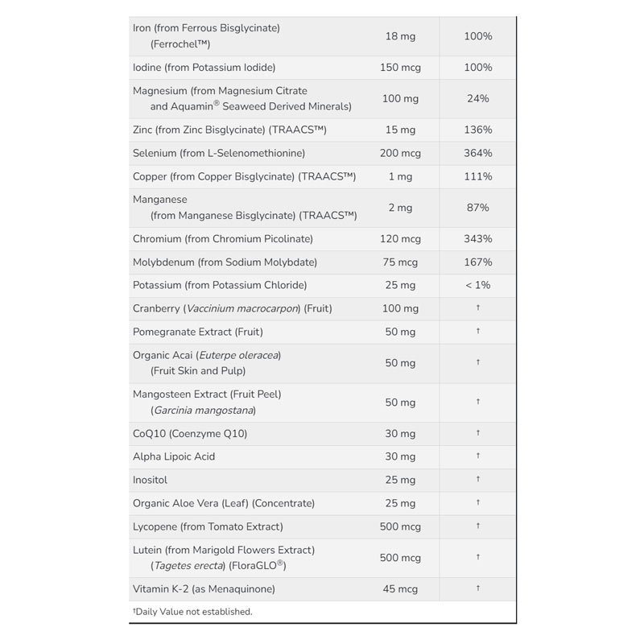Select the CoQ10 (Coenzyme Q10) label

[x=190, y=433]
